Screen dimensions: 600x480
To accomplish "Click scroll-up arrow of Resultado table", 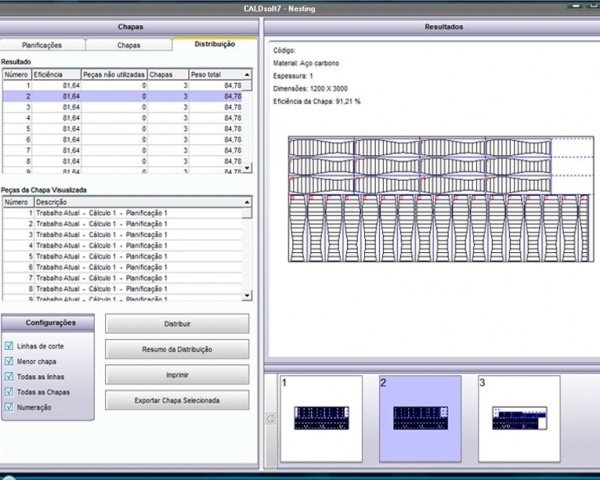I will pos(248,74).
